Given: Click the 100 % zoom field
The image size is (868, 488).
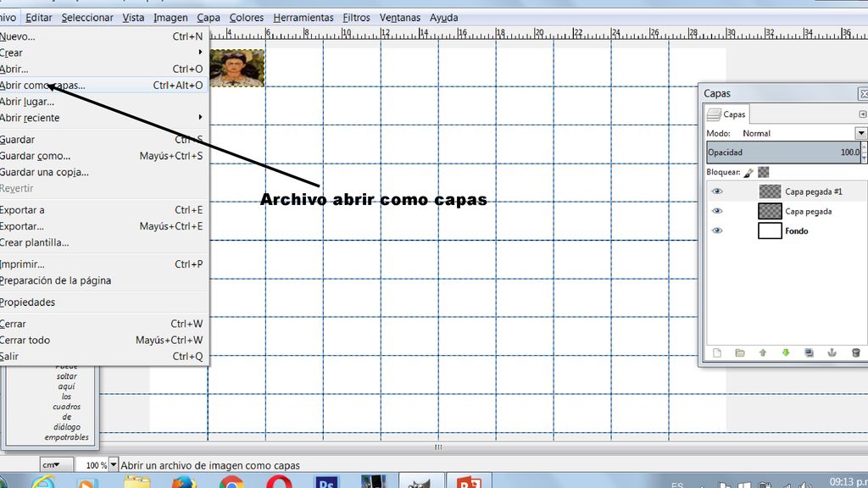Looking at the screenshot, I should 92,465.
